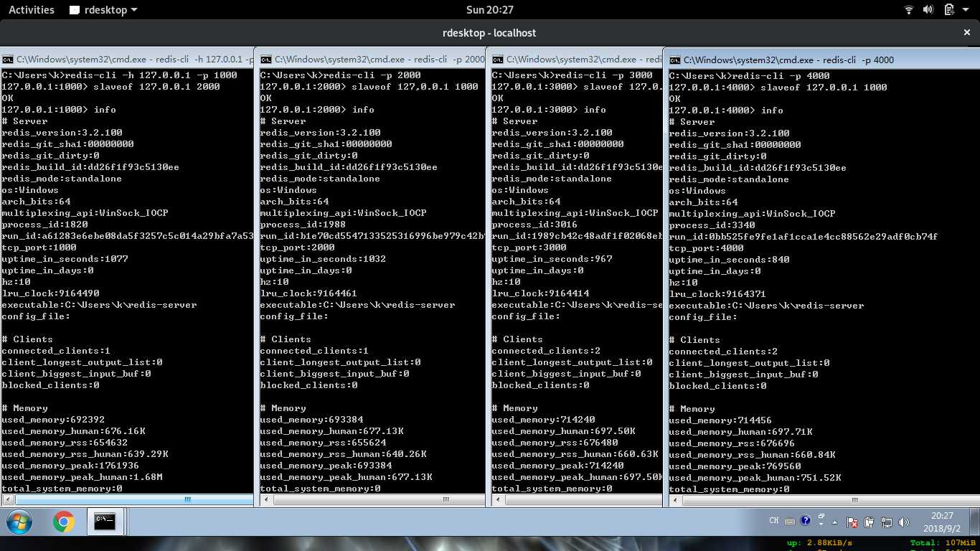
Task: Click the Show desktop strip
Action: point(974,522)
